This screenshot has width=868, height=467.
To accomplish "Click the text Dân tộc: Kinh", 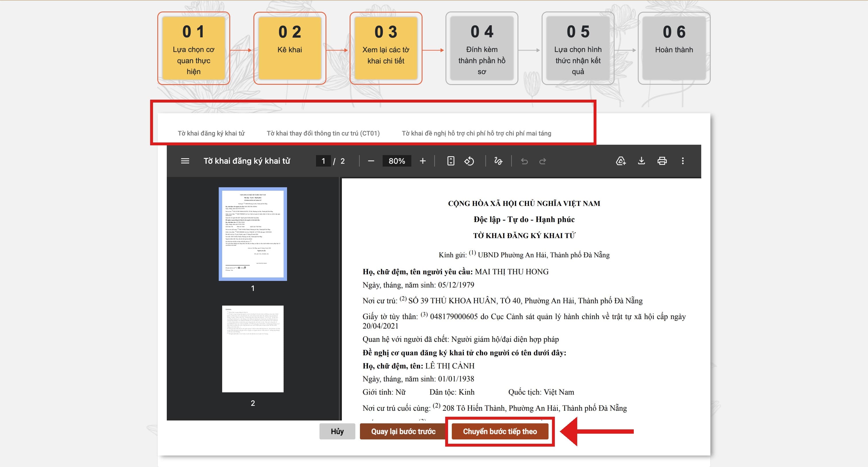I will click(452, 392).
